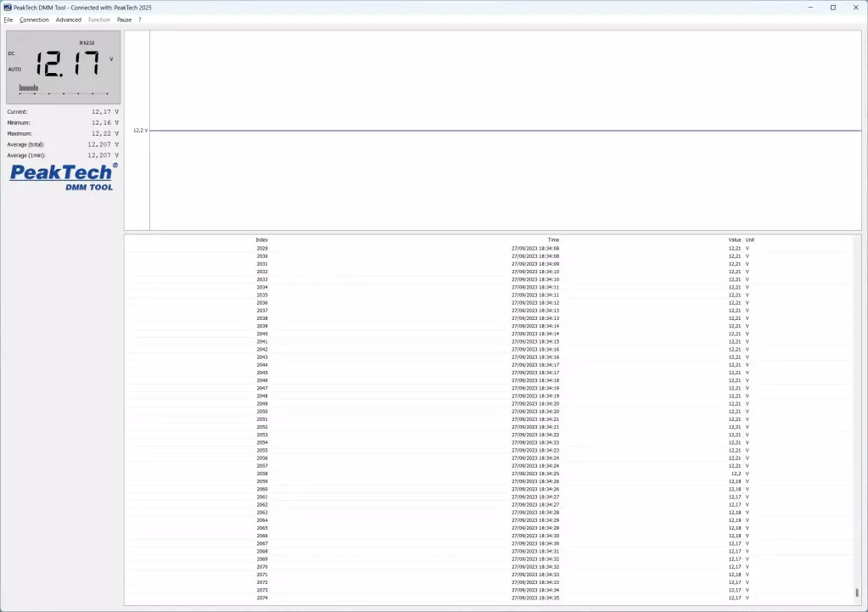Click the Maximum: 12,22 V value
Screen dimensions: 868x612
click(x=105, y=133)
